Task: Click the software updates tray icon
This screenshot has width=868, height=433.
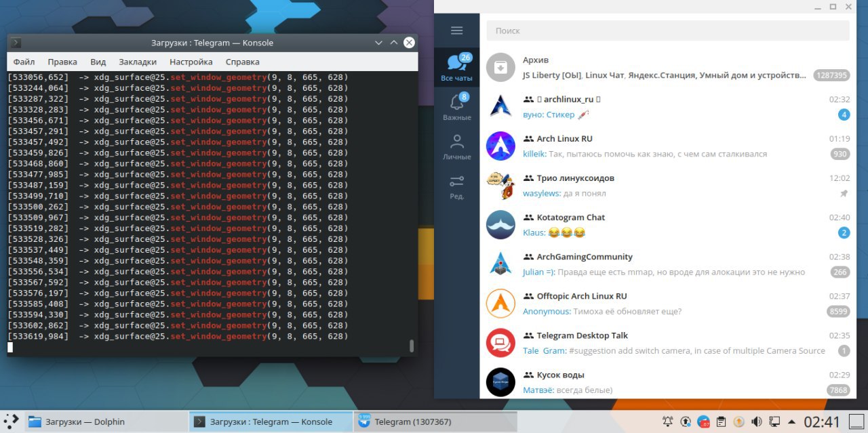Action: [x=686, y=421]
